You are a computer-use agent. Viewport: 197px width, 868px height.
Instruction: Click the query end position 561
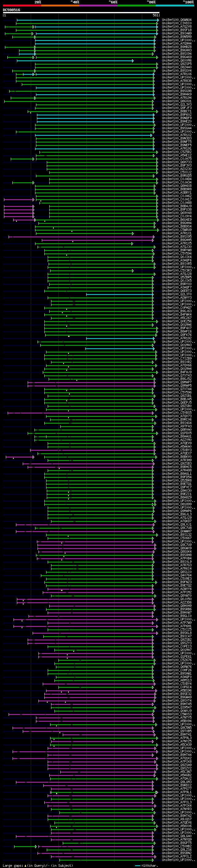(x=155, y=15)
